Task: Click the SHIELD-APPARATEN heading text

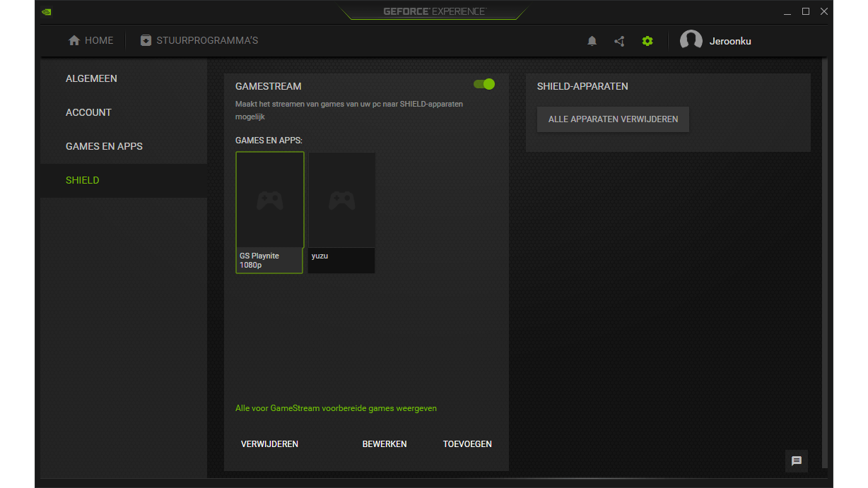Action: point(582,86)
